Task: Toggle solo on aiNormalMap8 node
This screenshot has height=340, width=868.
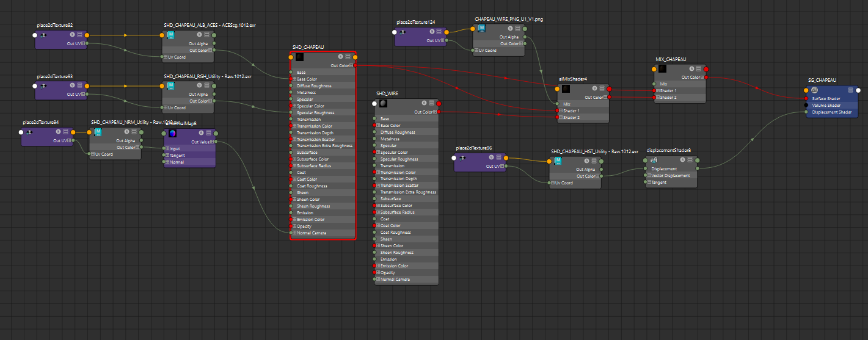Action: coord(201,134)
